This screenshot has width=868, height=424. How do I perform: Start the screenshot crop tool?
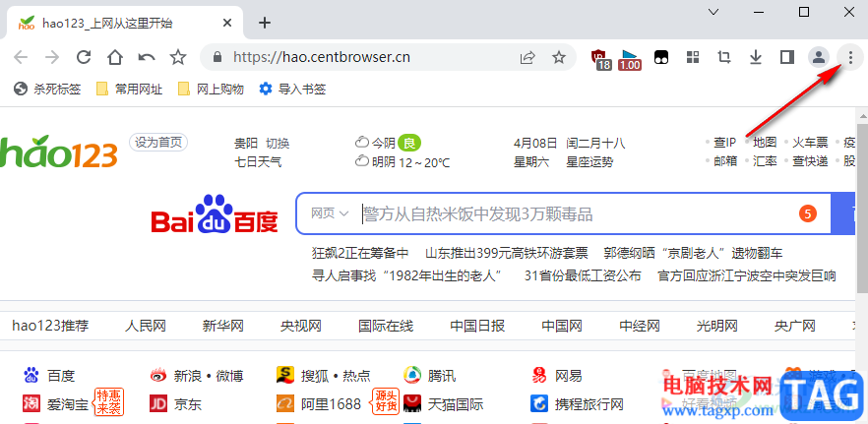[723, 57]
